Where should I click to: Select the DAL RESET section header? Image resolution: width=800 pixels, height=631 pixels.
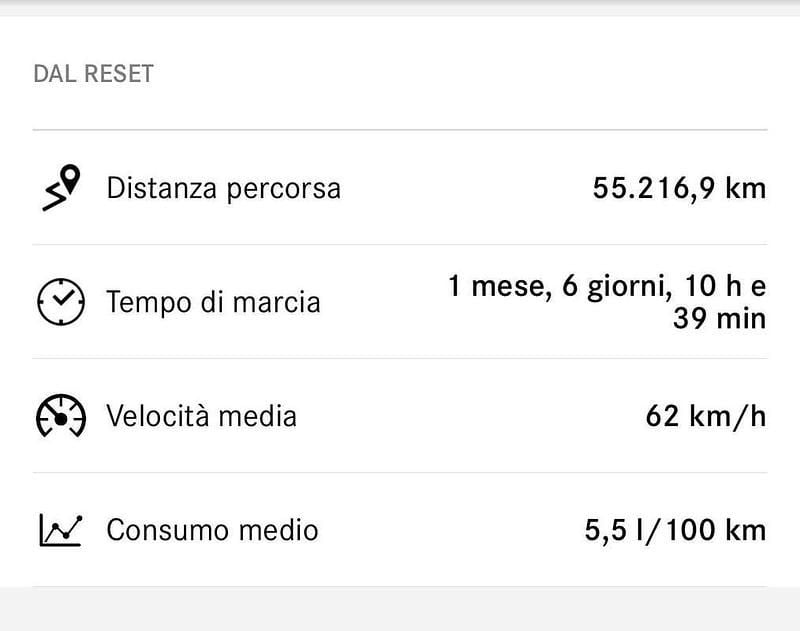point(93,74)
